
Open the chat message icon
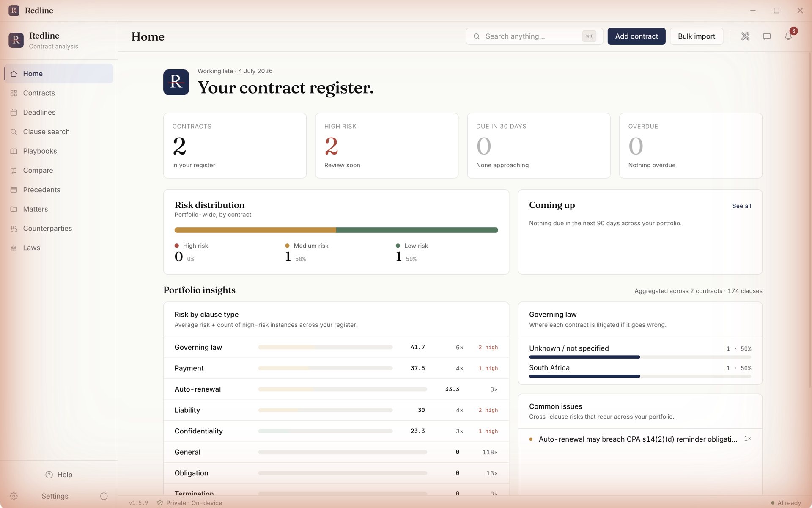[x=767, y=36]
